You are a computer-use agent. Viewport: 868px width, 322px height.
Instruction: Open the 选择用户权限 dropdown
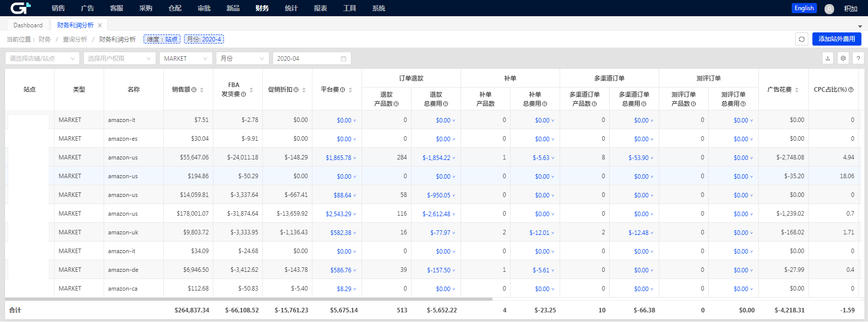tap(120, 59)
